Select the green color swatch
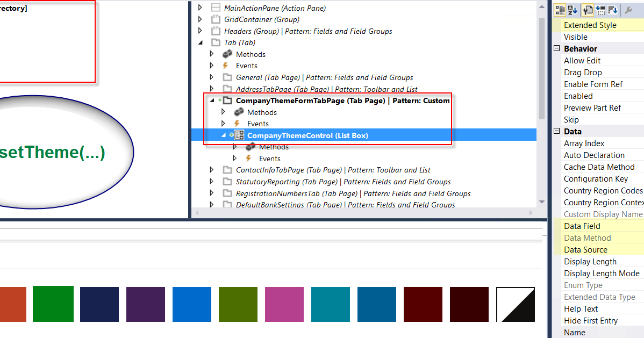Image resolution: width=644 pixels, height=338 pixels. point(53,304)
